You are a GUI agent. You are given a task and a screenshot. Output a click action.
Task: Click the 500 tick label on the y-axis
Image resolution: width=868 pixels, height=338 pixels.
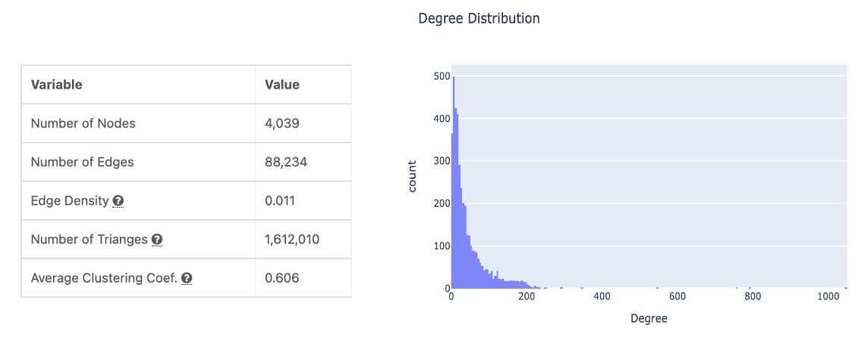[440, 76]
